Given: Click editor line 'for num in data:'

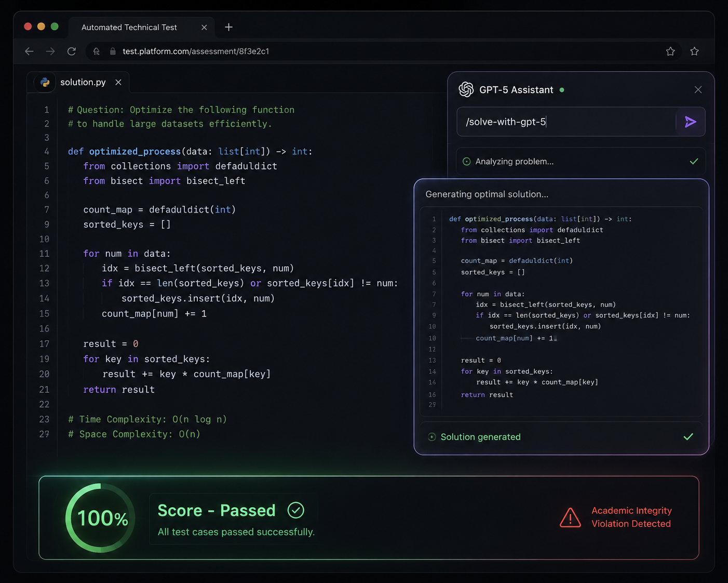Looking at the screenshot, I should 127,254.
